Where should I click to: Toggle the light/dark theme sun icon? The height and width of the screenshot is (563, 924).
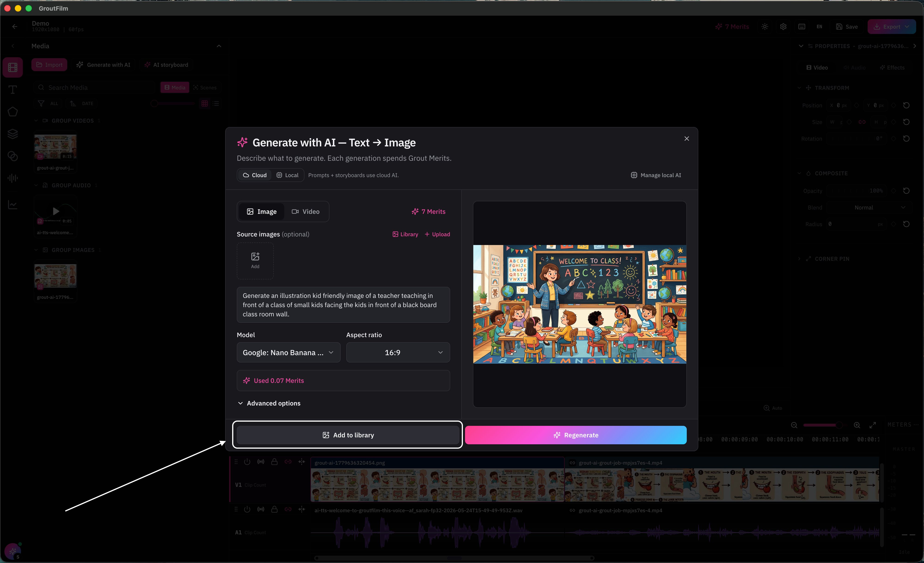765,27
